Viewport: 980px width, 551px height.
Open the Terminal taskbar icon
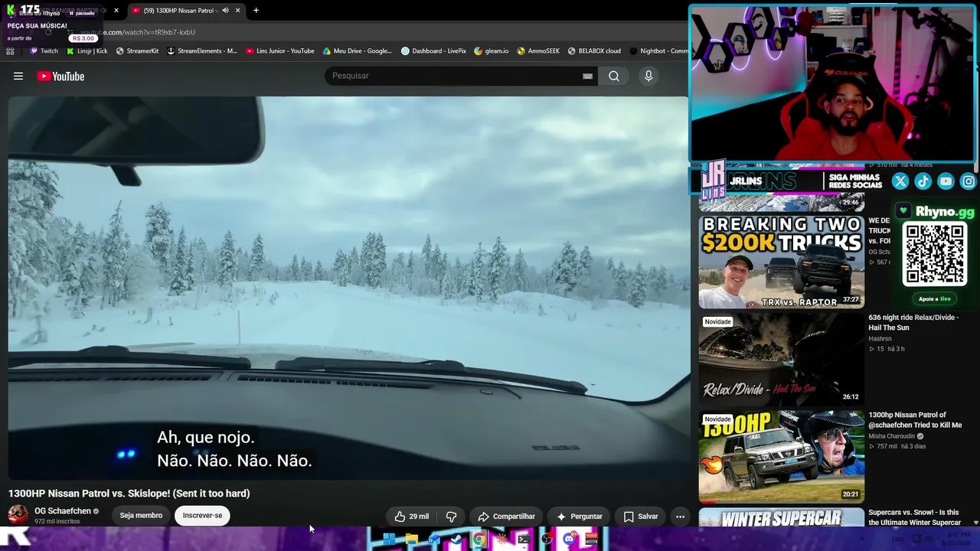pyautogui.click(x=524, y=540)
